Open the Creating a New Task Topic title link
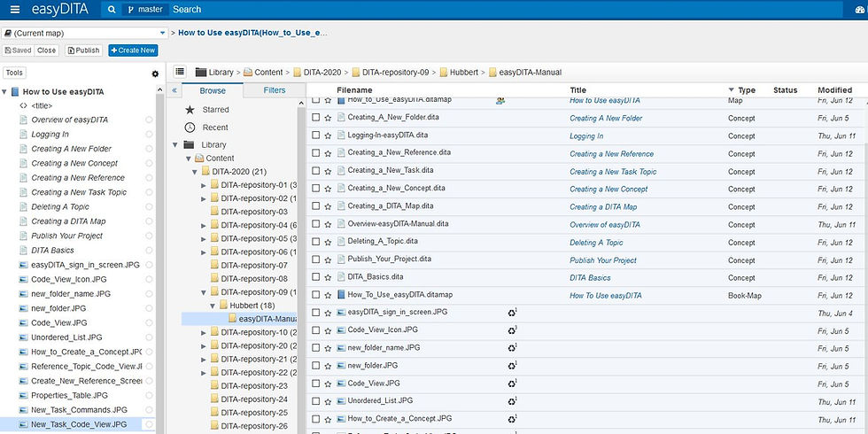 tap(613, 172)
